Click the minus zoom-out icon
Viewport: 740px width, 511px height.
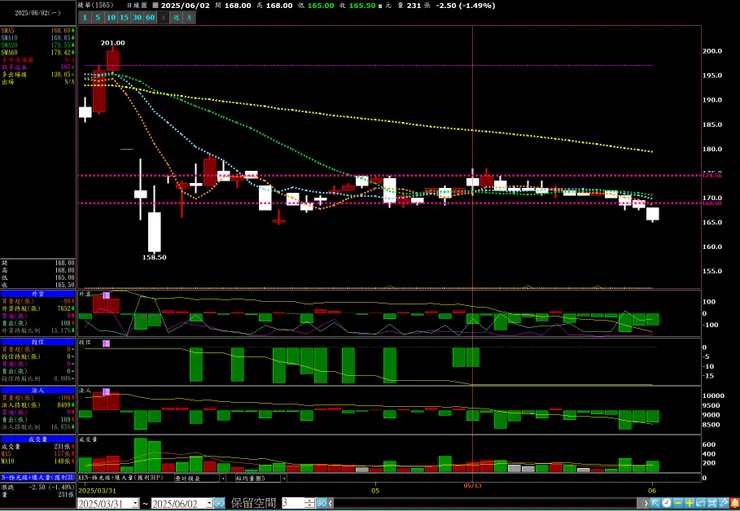(678, 503)
